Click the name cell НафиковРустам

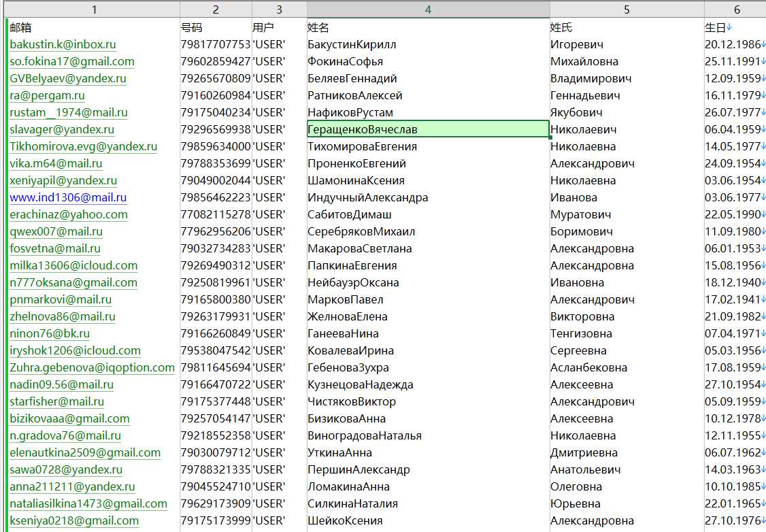point(428,112)
